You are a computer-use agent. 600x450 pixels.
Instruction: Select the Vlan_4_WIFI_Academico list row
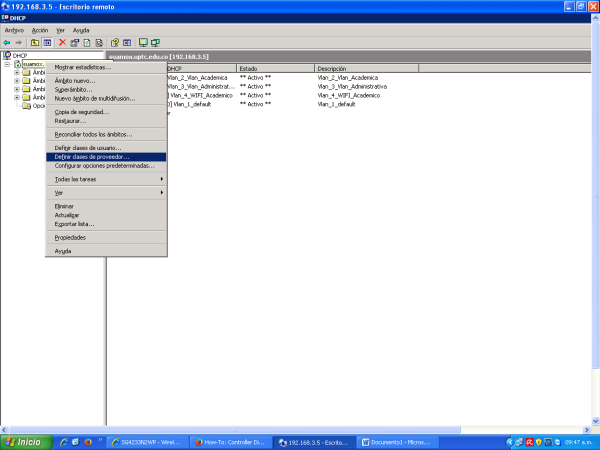click(x=293, y=95)
